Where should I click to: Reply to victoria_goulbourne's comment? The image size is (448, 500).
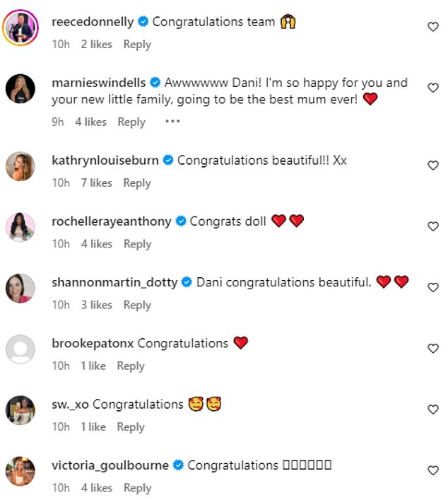tap(137, 488)
